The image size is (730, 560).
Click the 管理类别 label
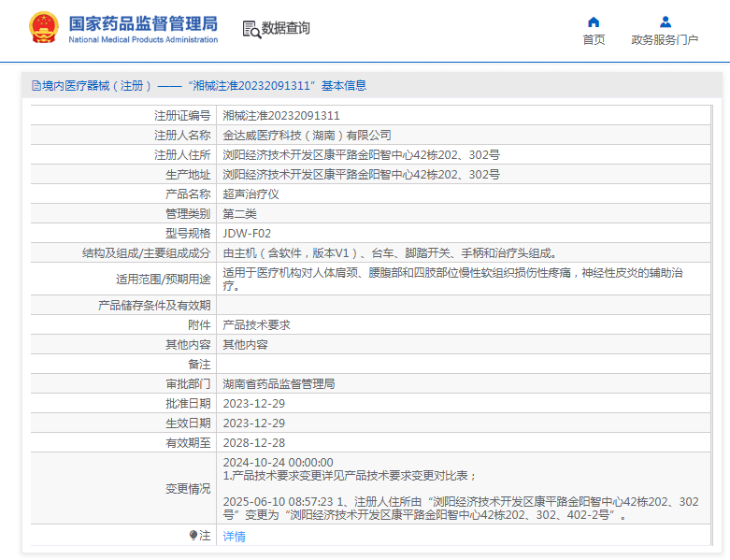coord(188,214)
